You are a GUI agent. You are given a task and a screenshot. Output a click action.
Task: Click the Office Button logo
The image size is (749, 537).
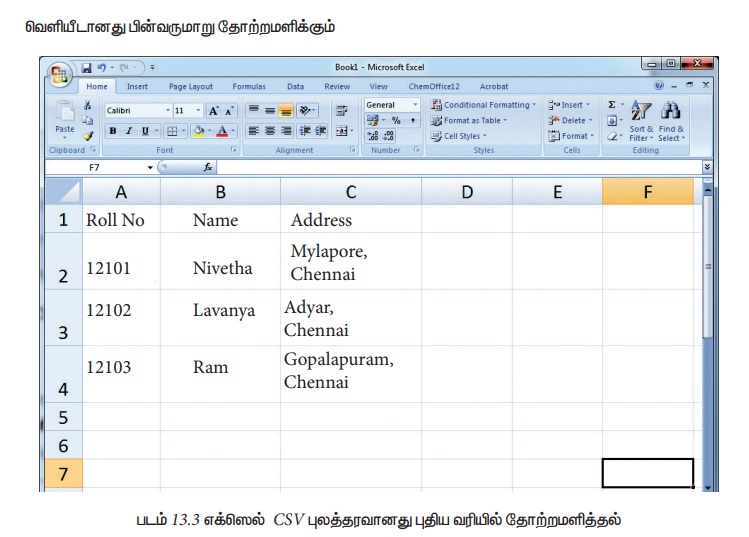point(61,76)
